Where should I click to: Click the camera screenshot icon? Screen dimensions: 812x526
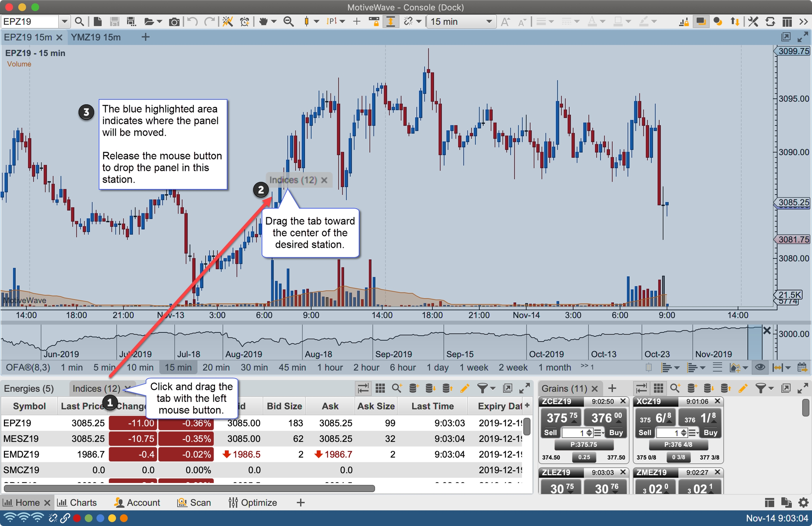tap(174, 22)
